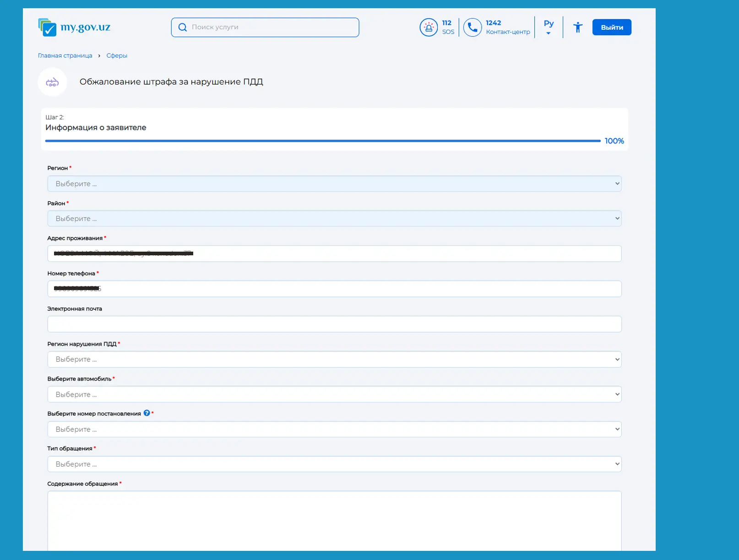The image size is (739, 560).
Task: Click the step progress bar
Action: [323, 141]
